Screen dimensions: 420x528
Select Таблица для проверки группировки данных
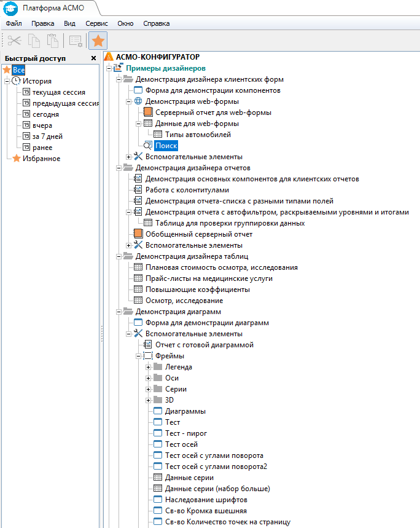230,223
